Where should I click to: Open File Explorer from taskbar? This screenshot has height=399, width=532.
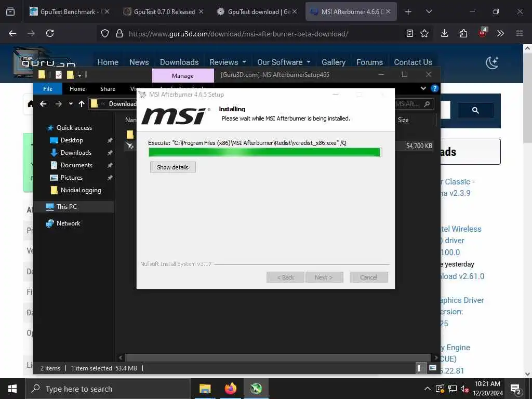(205, 389)
